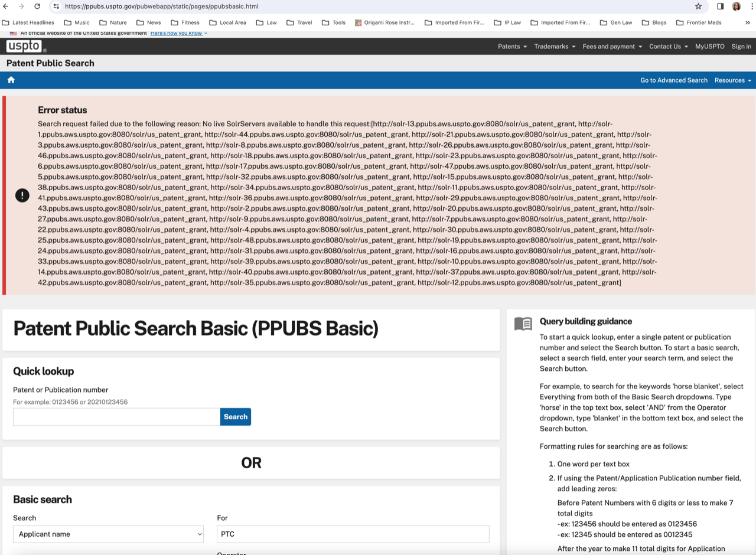Click the 'Error status' heading
The width and height of the screenshot is (756, 555).
62,110
